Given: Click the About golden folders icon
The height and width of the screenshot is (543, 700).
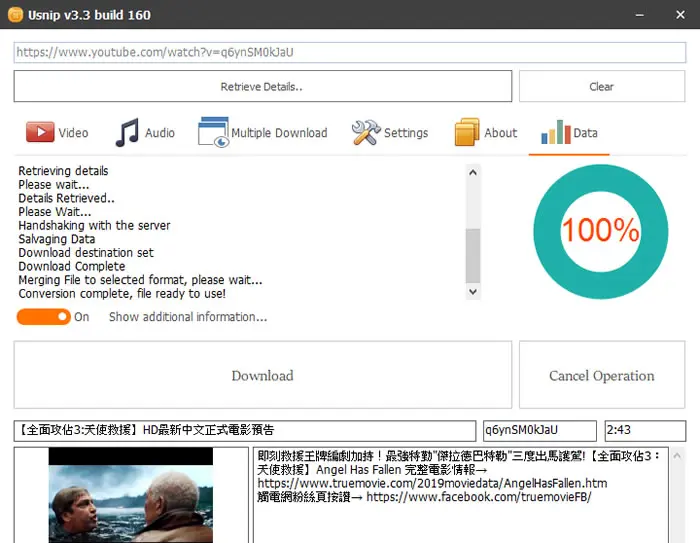Looking at the screenshot, I should (x=467, y=132).
